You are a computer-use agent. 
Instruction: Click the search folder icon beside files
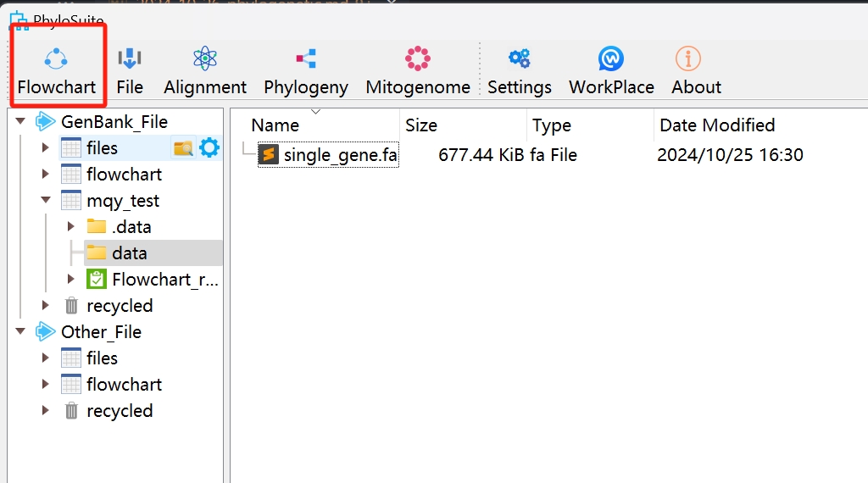183,148
